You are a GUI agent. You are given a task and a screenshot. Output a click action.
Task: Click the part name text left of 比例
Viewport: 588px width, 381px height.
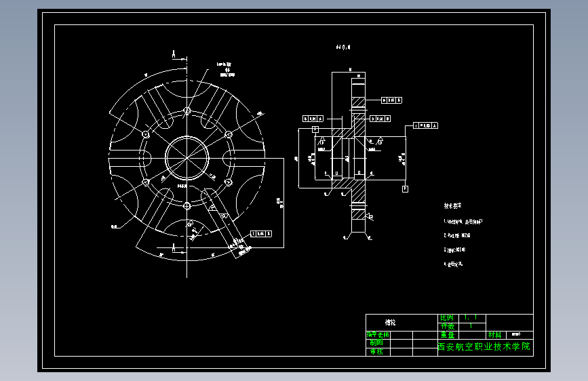(391, 322)
